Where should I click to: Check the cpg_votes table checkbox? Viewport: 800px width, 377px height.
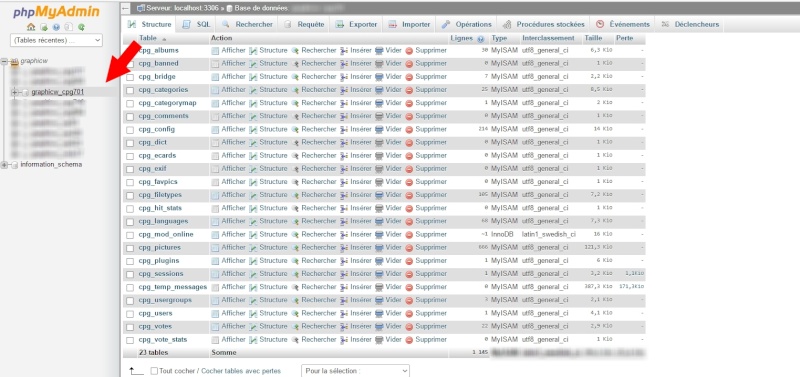(130, 327)
